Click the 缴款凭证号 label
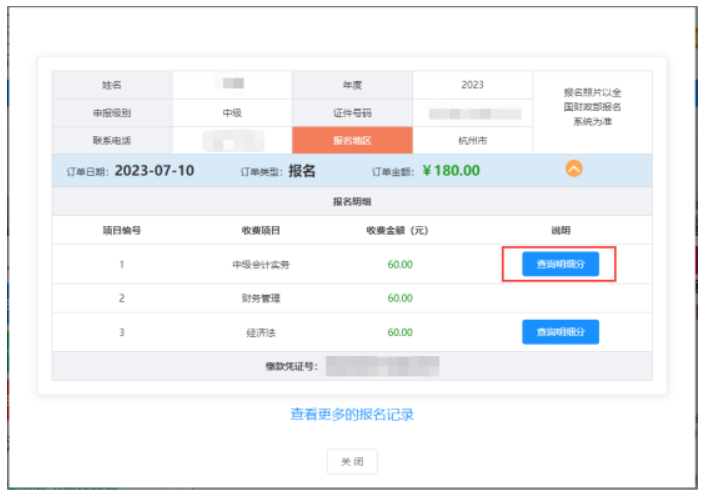 tap(290, 366)
